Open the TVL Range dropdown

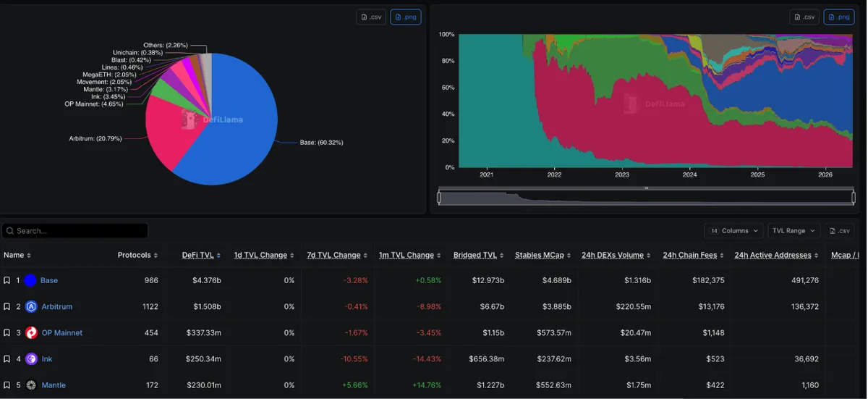point(793,231)
